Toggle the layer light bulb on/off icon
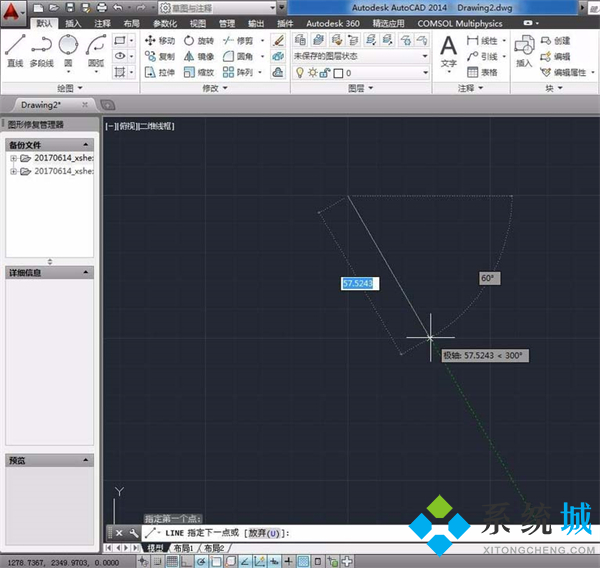 (x=299, y=73)
